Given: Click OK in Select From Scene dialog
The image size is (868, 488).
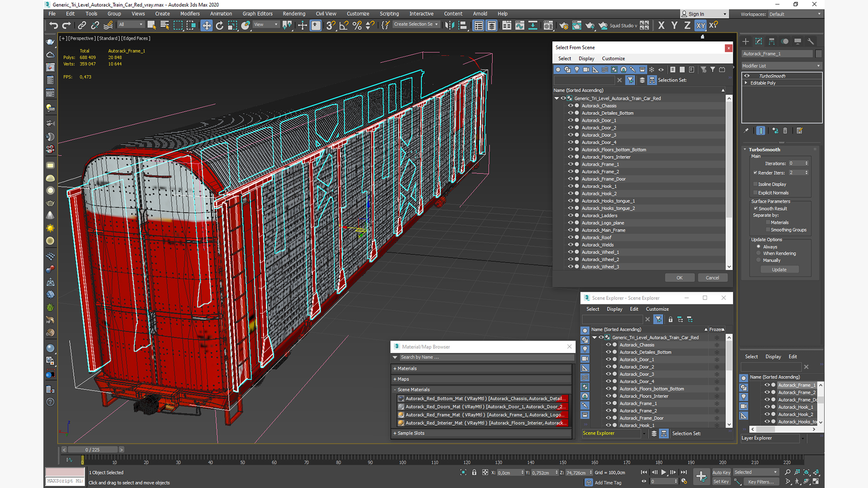Looking at the screenshot, I should tap(679, 278).
